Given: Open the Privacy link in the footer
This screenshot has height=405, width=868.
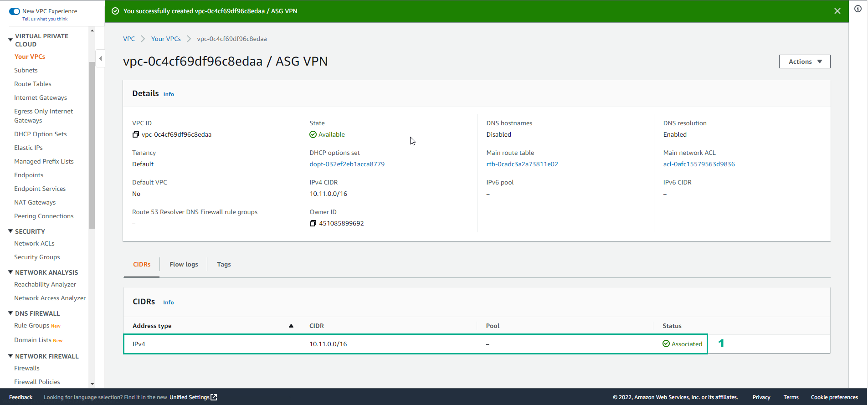Looking at the screenshot, I should 761,397.
